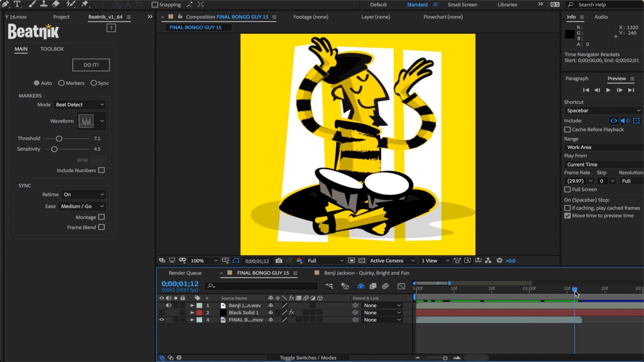
Task: Open the Ease Medium / Go dropdown
Action: pos(82,206)
